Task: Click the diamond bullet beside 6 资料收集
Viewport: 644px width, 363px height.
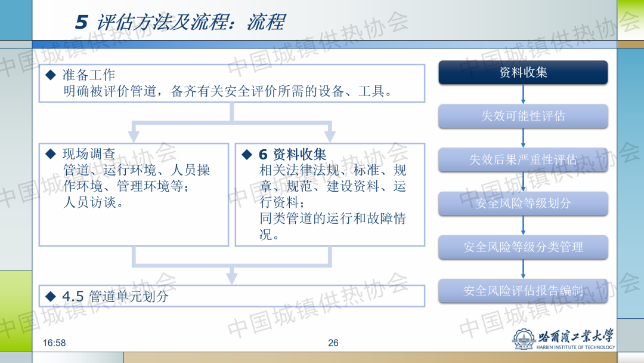Action: 247,155
